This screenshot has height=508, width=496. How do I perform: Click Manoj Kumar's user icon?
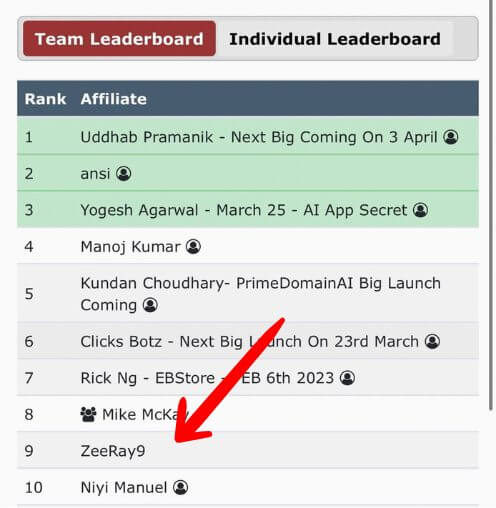click(193, 247)
